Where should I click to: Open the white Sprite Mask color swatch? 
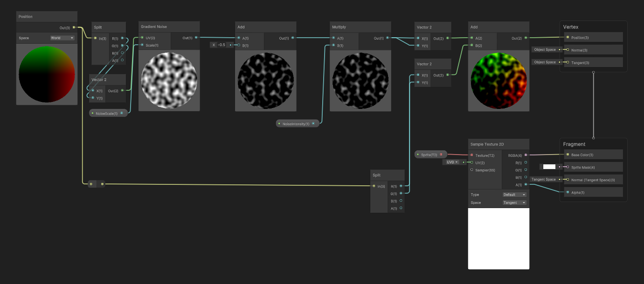[549, 167]
